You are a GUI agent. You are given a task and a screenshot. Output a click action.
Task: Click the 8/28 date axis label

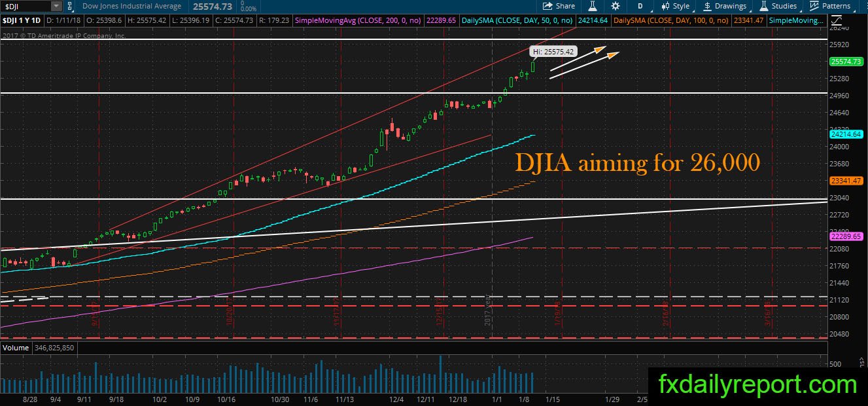tap(30, 399)
